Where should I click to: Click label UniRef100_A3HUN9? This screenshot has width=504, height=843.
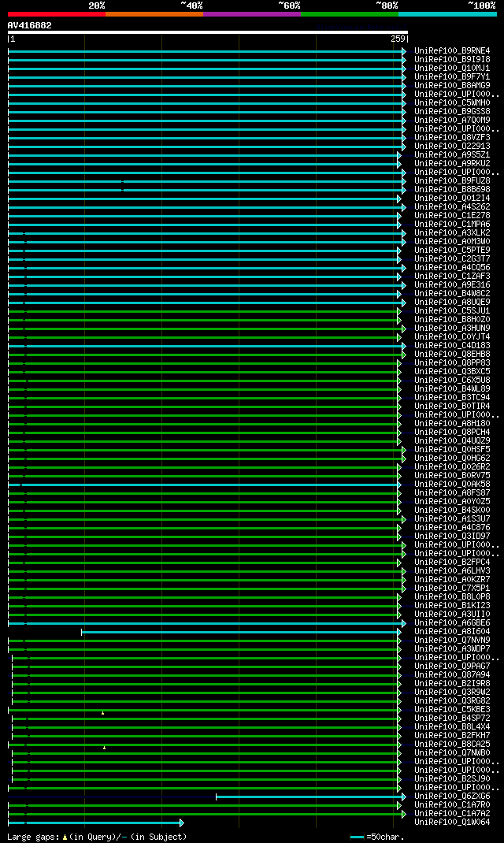(452, 328)
